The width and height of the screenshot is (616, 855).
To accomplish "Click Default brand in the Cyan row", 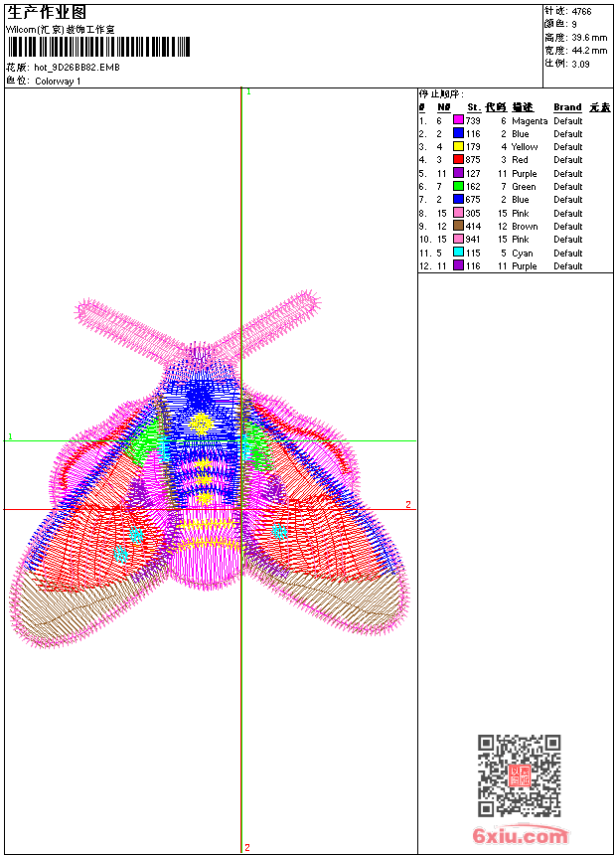I will 567,253.
